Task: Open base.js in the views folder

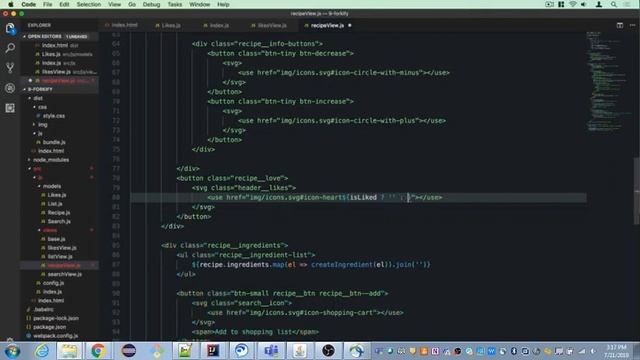Action: (56, 239)
